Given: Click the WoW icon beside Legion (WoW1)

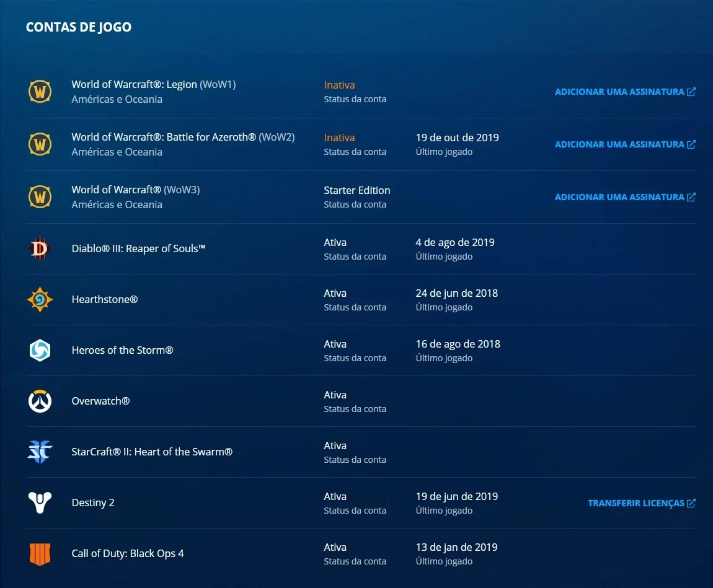Looking at the screenshot, I should [40, 91].
